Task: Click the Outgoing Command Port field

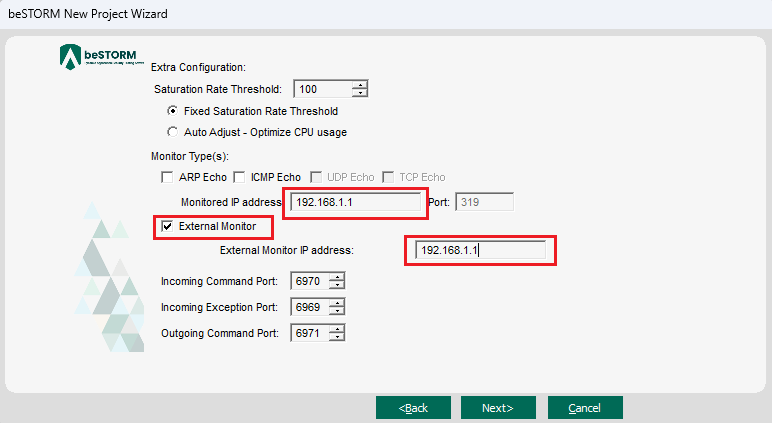Action: click(x=310, y=333)
